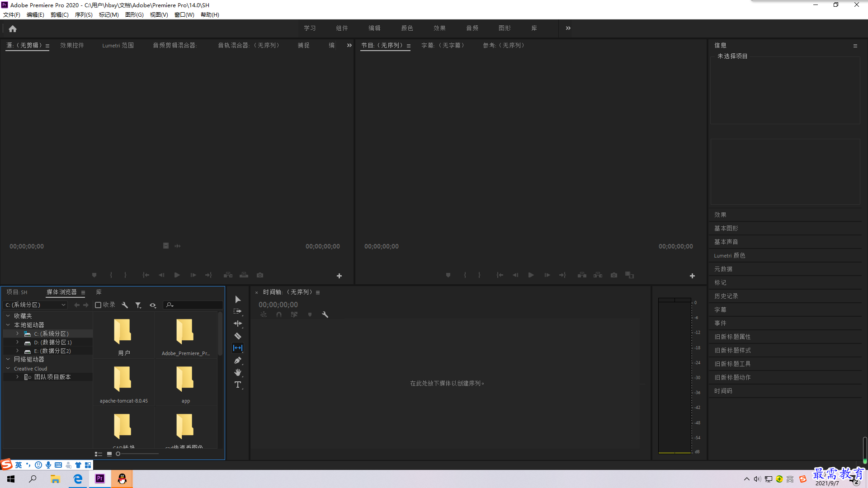Select the Track Select Forward tool

pos(238,312)
